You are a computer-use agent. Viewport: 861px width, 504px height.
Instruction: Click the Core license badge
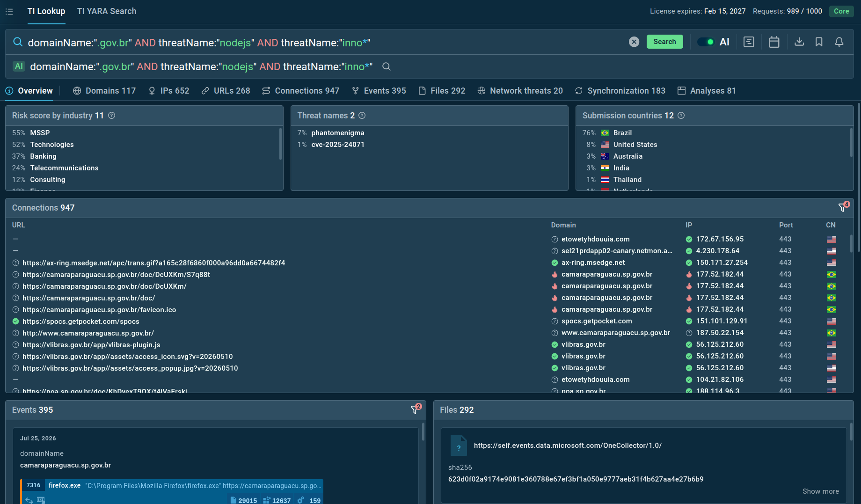[841, 11]
